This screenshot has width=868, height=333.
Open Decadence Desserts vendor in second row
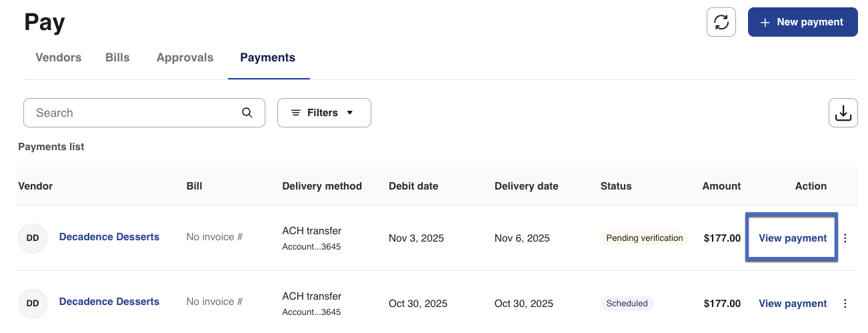[x=109, y=302]
